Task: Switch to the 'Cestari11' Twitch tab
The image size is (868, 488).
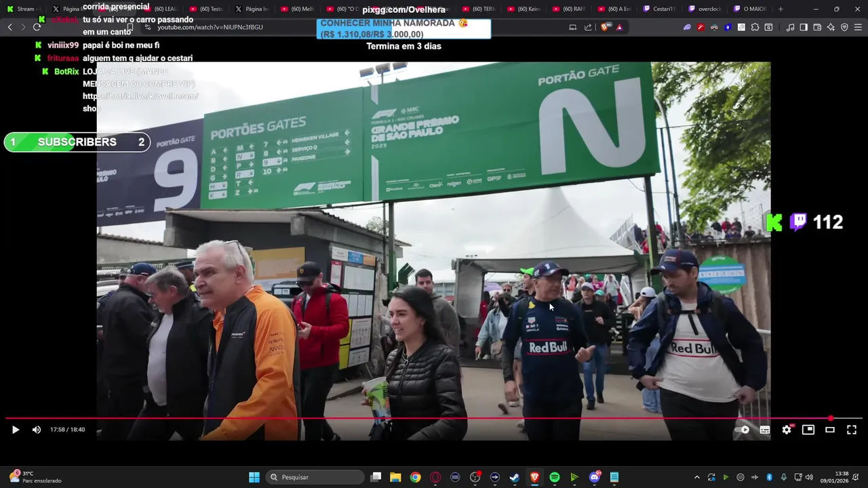Action: click(659, 9)
